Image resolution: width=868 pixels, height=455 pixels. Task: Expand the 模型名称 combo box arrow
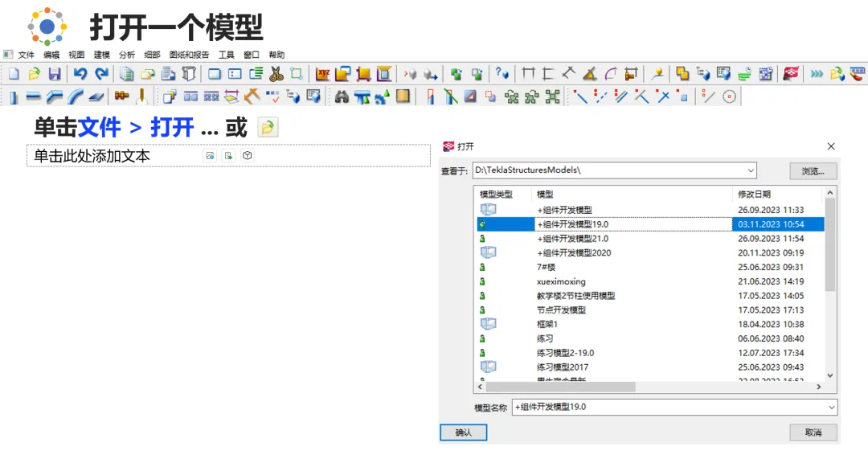coord(831,408)
